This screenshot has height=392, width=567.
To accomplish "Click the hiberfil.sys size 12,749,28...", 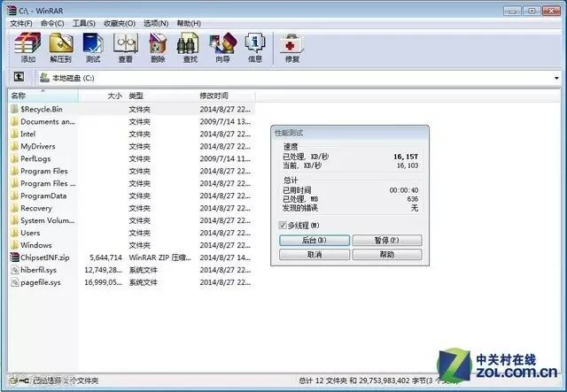I will pyautogui.click(x=103, y=270).
